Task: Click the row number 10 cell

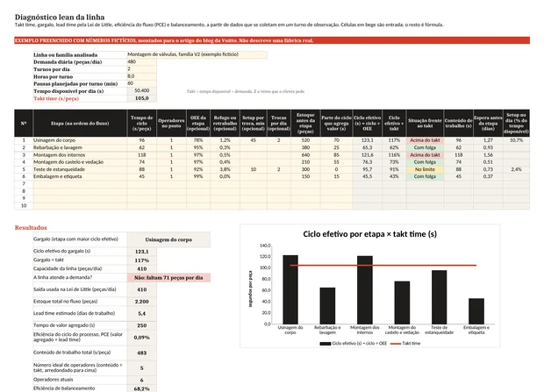Action: pyautogui.click(x=24, y=206)
